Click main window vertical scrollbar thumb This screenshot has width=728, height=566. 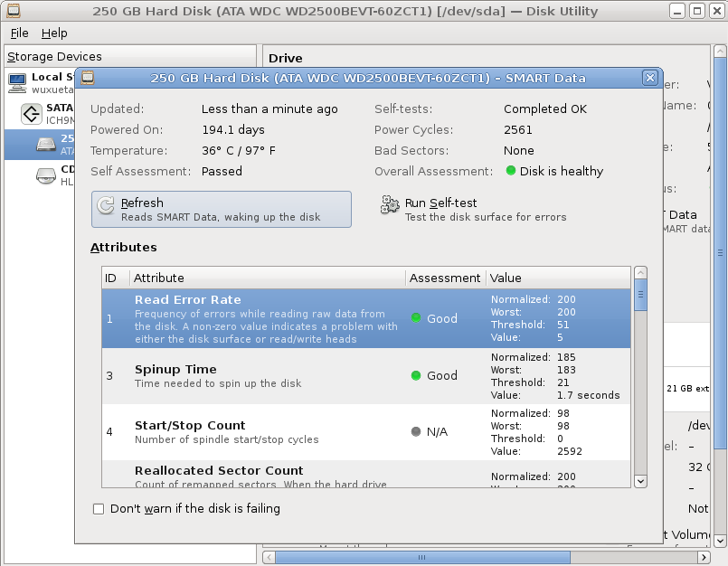tap(720, 253)
